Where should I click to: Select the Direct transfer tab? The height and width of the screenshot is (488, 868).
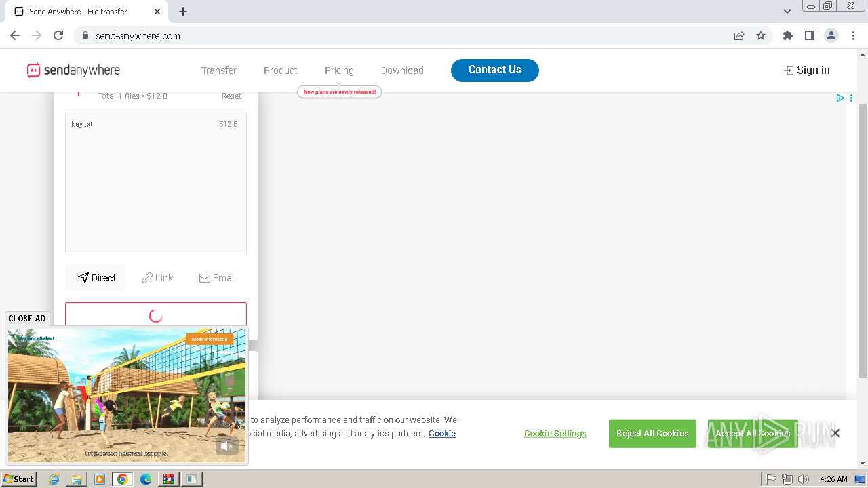click(96, 278)
